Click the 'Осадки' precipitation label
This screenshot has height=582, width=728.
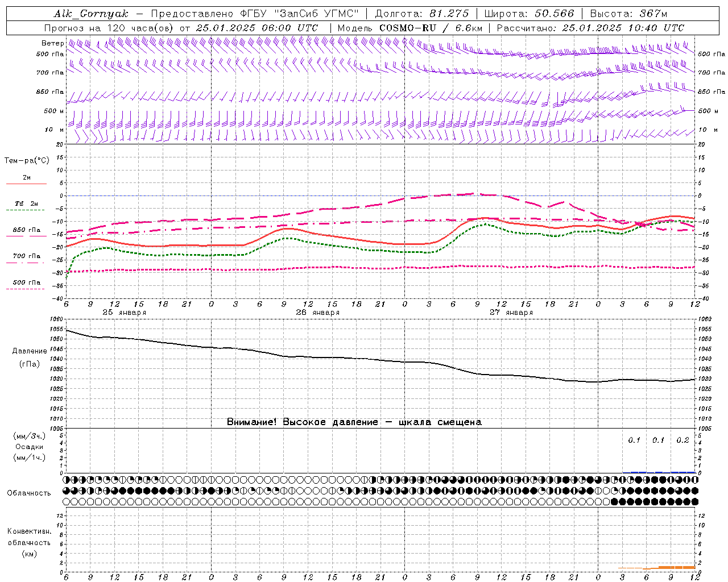coord(30,447)
